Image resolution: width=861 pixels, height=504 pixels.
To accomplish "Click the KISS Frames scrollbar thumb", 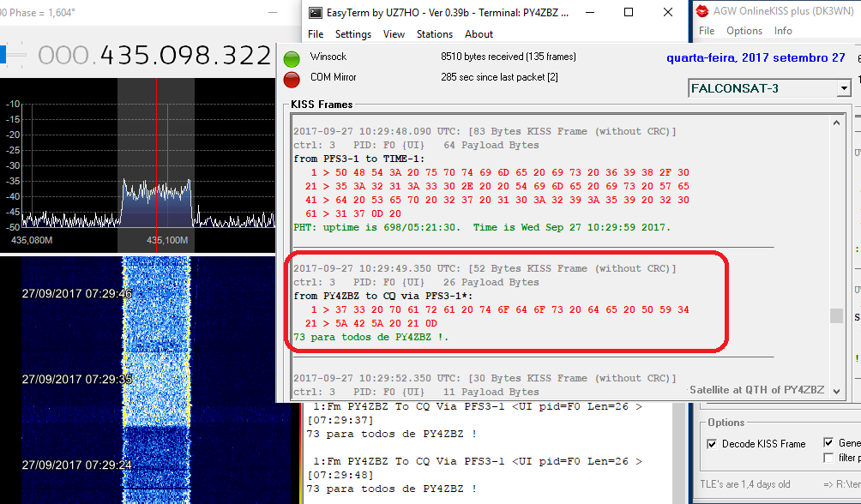I will click(x=836, y=315).
